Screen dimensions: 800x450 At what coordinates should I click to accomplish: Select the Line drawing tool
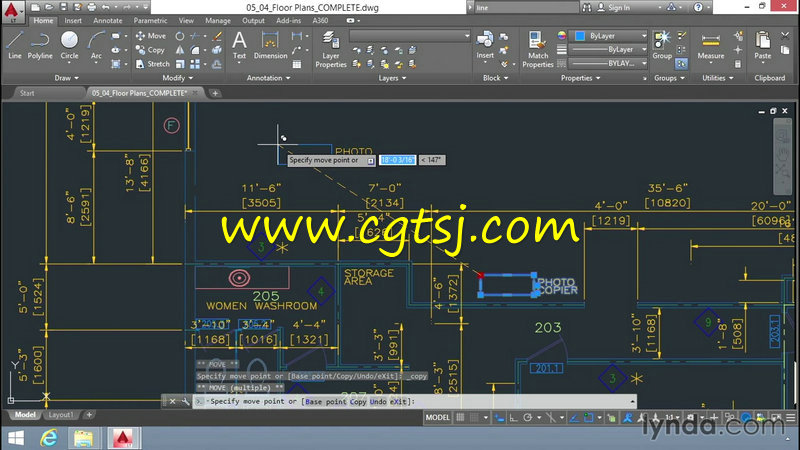tap(14, 45)
